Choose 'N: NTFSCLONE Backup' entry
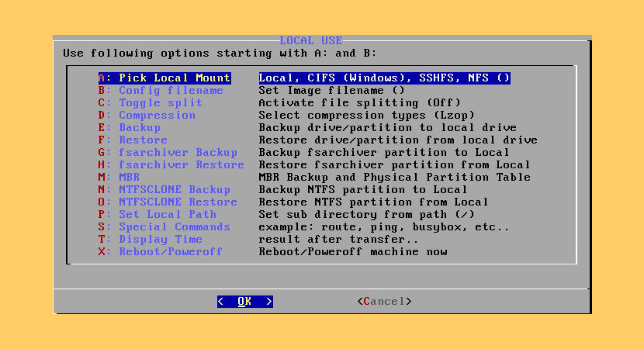This screenshot has width=644, height=349. pyautogui.click(x=164, y=189)
